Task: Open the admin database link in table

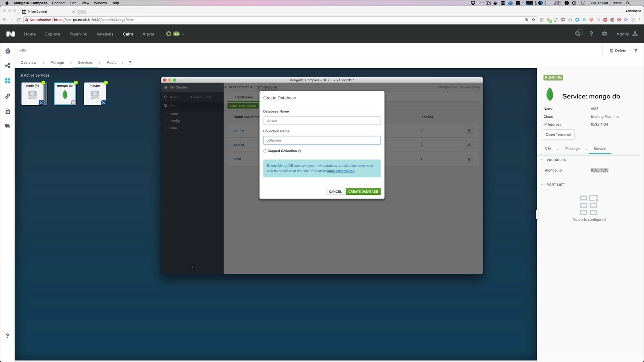Action: (238, 131)
